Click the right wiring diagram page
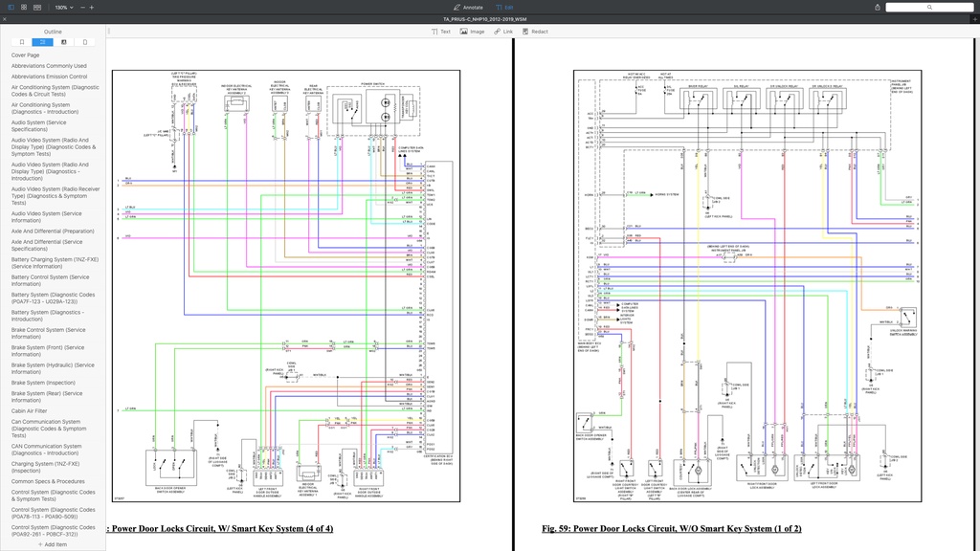 click(x=747, y=286)
